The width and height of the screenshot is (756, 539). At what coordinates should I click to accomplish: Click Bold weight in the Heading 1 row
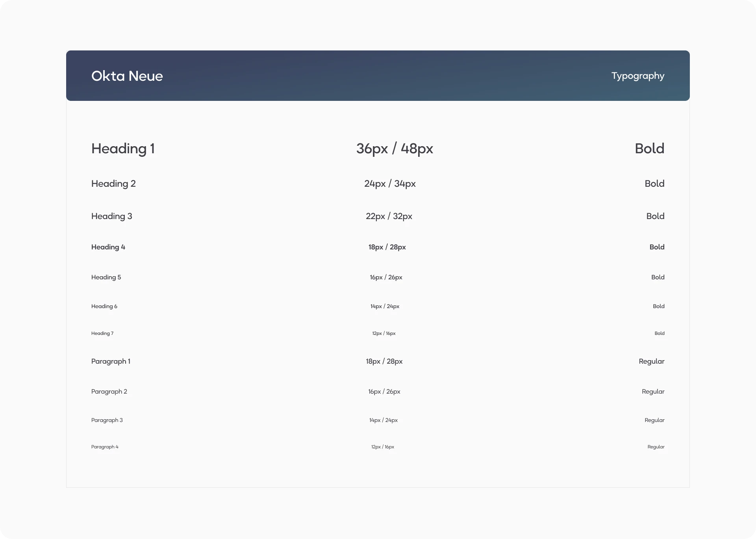click(x=649, y=149)
